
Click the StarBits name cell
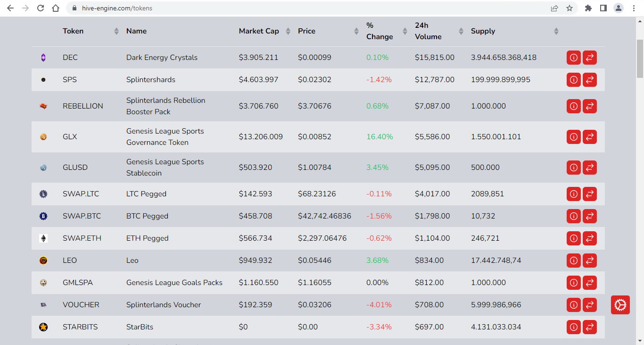(140, 327)
